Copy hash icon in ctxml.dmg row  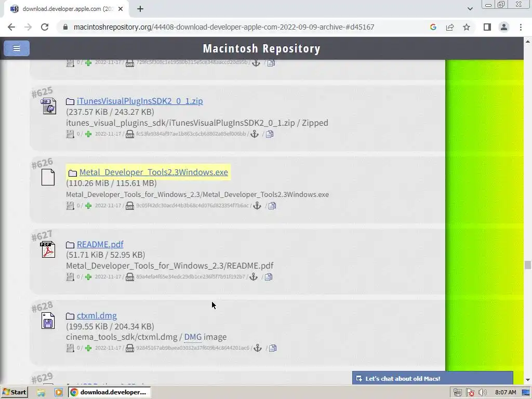(273, 348)
